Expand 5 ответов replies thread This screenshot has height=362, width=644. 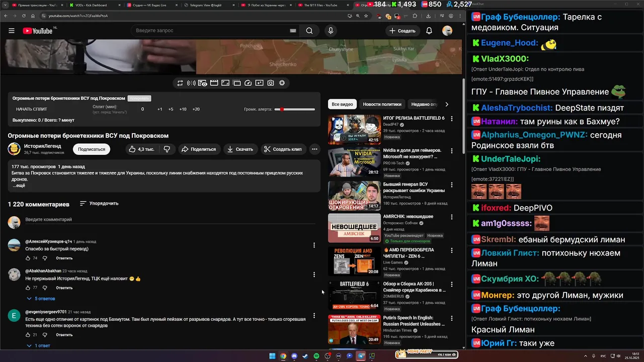pos(41,299)
